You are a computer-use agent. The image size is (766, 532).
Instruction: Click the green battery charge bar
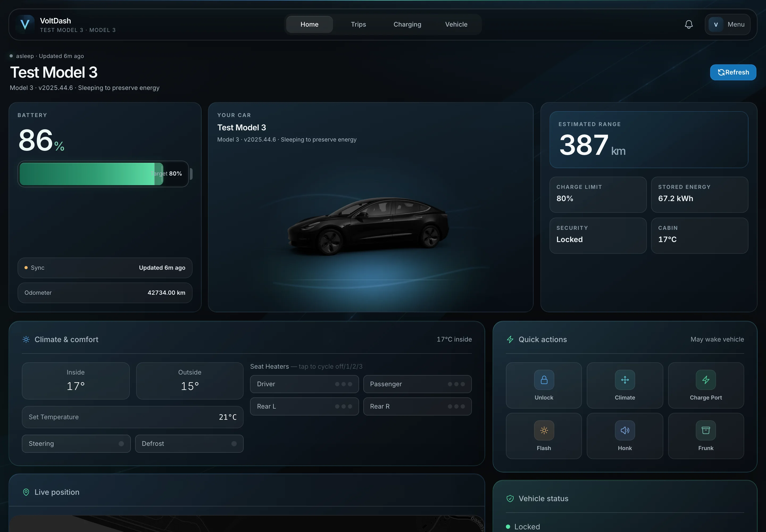tap(91, 174)
